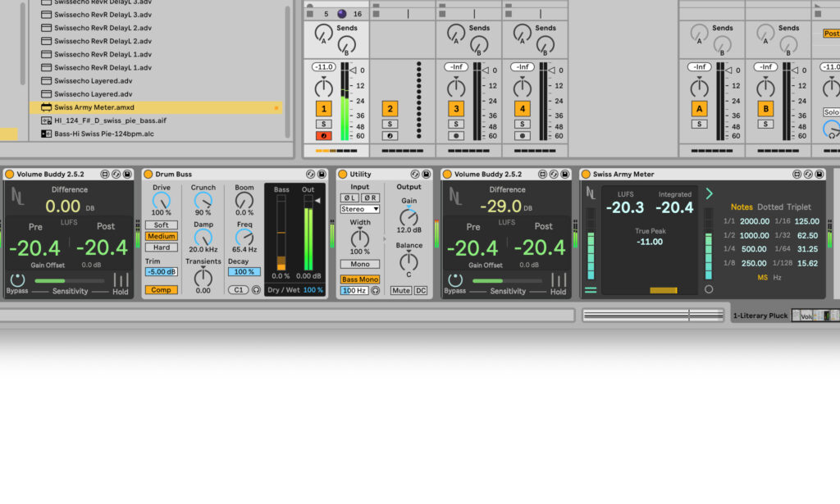Click the NL logo in Swiss Army Meter
Image resolution: width=840 pixels, height=504 pixels.
[x=591, y=193]
